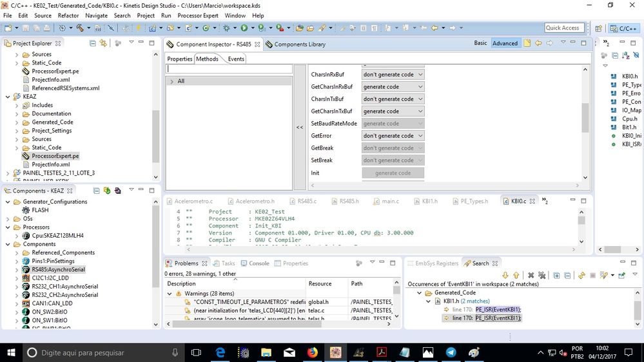The image size is (644, 362).
Task: Click the move-left double arrow button
Action: pyautogui.click(x=300, y=128)
